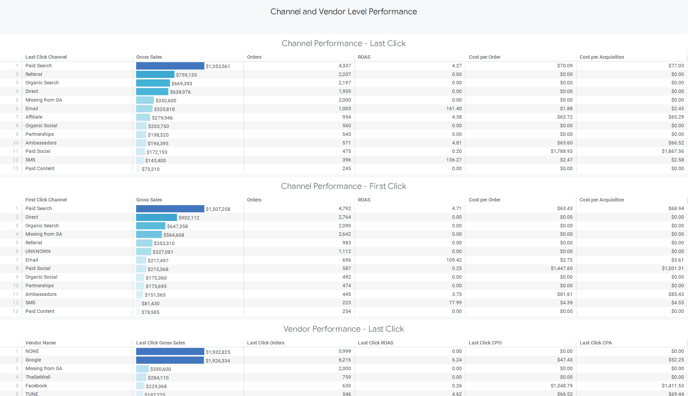Image resolution: width=688 pixels, height=396 pixels.
Task: Select the Organic Search value $669,393
Action: 182,83
